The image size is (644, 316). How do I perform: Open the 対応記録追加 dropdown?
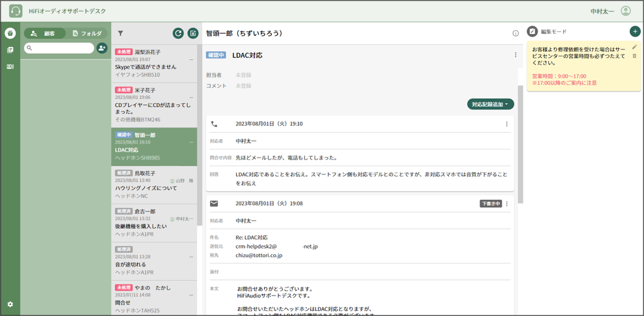click(x=490, y=105)
